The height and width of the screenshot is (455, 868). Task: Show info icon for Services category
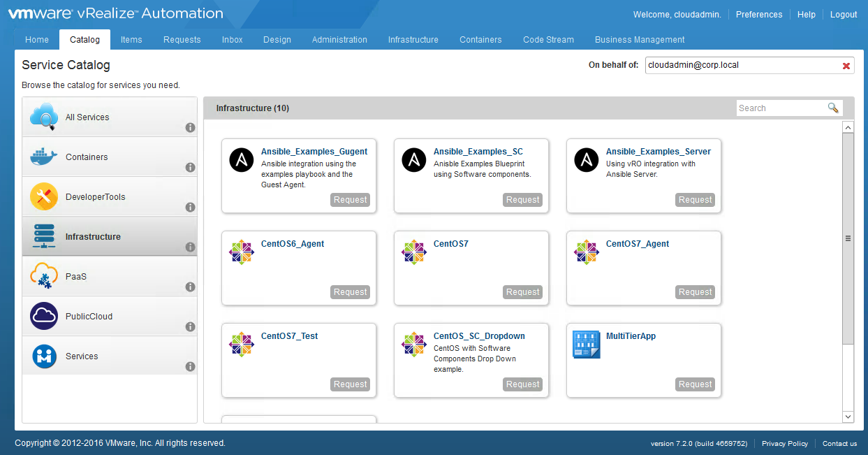pos(190,367)
